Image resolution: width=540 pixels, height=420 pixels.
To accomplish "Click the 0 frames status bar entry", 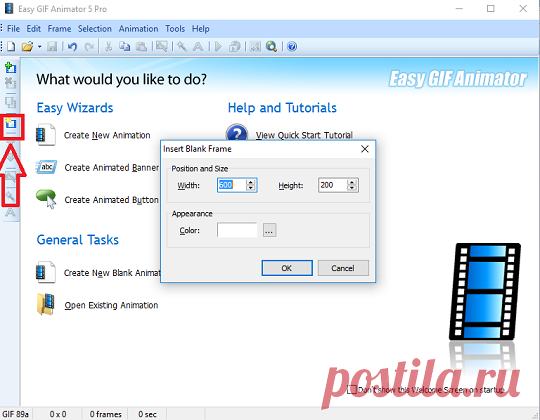I will pos(105,414).
